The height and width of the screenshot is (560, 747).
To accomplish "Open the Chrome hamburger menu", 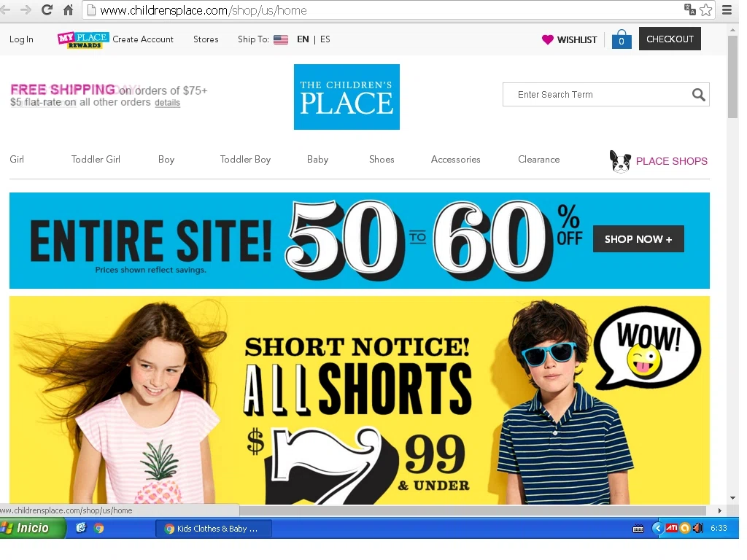I will tap(727, 10).
